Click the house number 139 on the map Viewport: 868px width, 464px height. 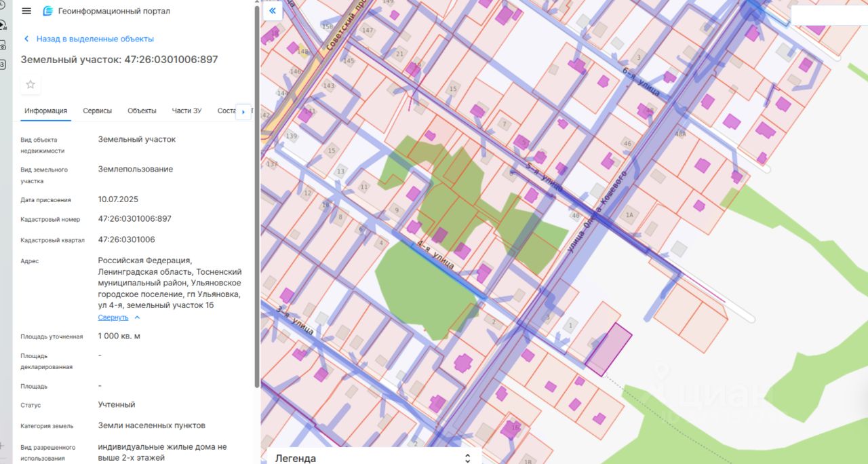tap(292, 136)
